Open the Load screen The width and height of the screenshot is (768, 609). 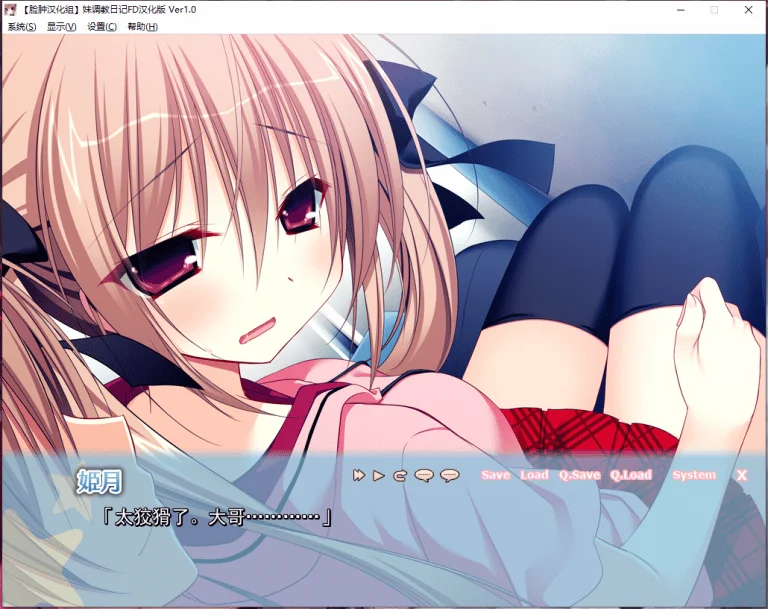pos(534,475)
